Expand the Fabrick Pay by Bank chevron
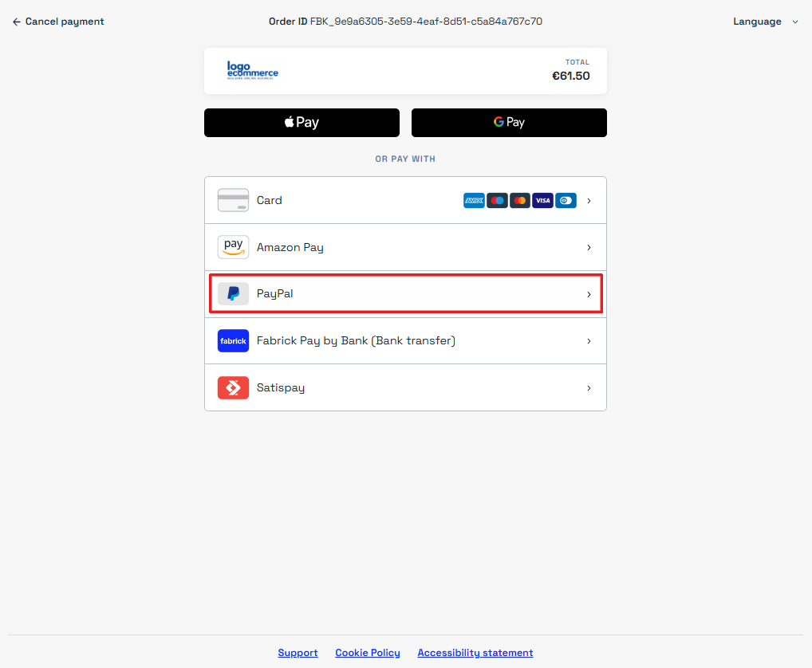Screen dimensions: 812x668 click(589, 341)
